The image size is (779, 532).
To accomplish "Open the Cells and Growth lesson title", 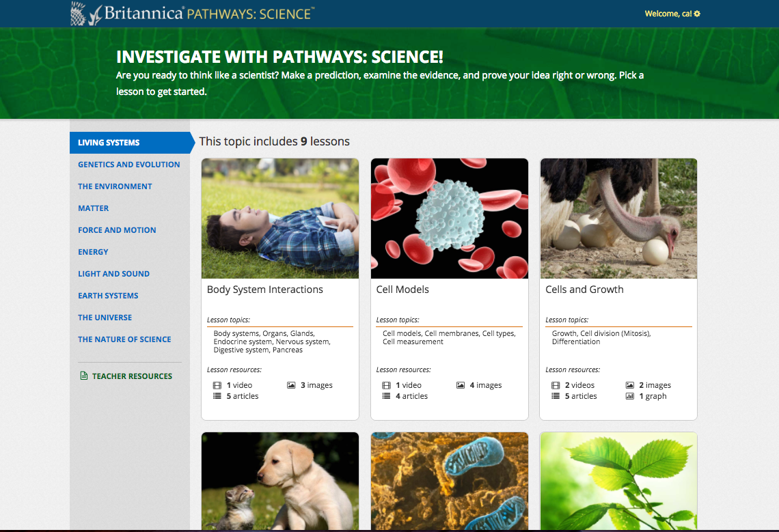I will point(584,290).
